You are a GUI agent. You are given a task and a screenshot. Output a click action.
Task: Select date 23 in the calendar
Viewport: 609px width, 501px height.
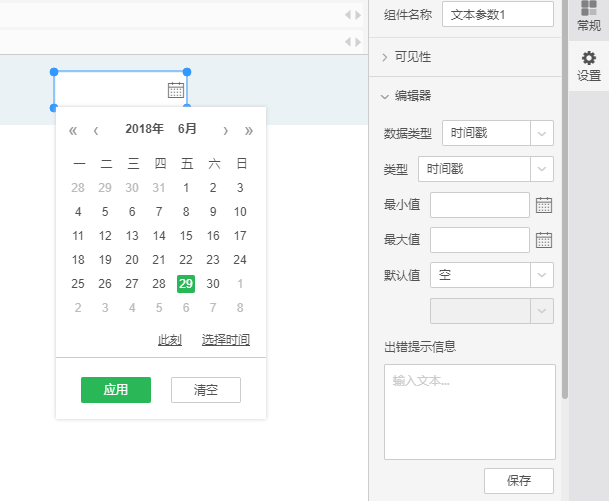click(213, 260)
